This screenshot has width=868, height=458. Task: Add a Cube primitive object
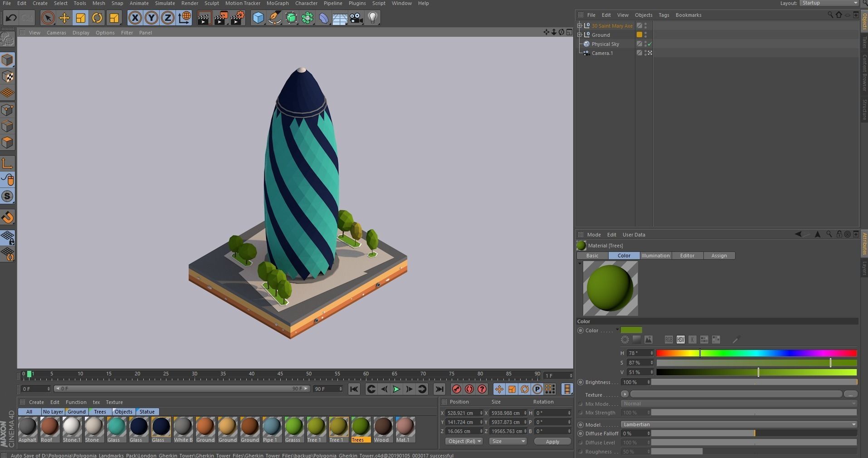tap(258, 18)
